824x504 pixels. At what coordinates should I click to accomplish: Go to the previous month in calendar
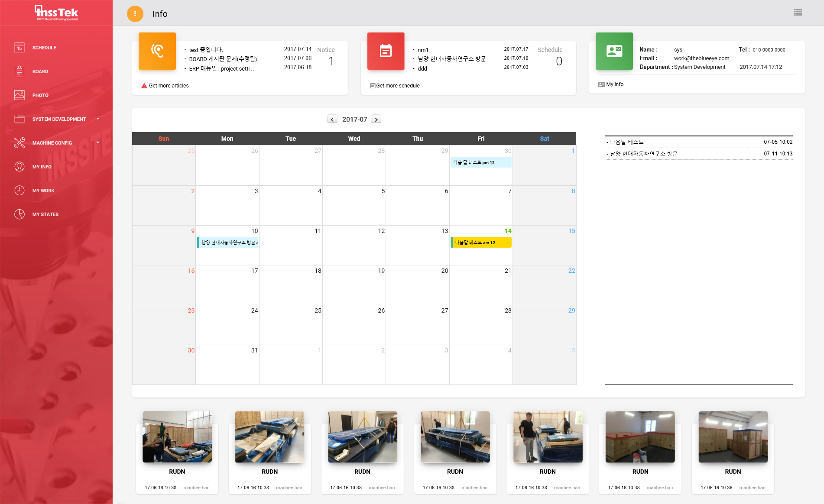(x=332, y=120)
